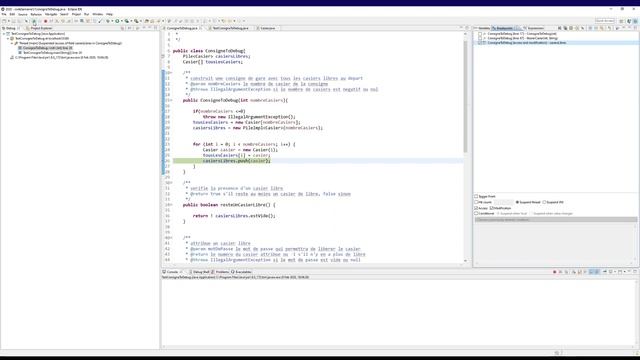Switch to the Problems tab
Screen dimensions: 640x360
coord(221,272)
